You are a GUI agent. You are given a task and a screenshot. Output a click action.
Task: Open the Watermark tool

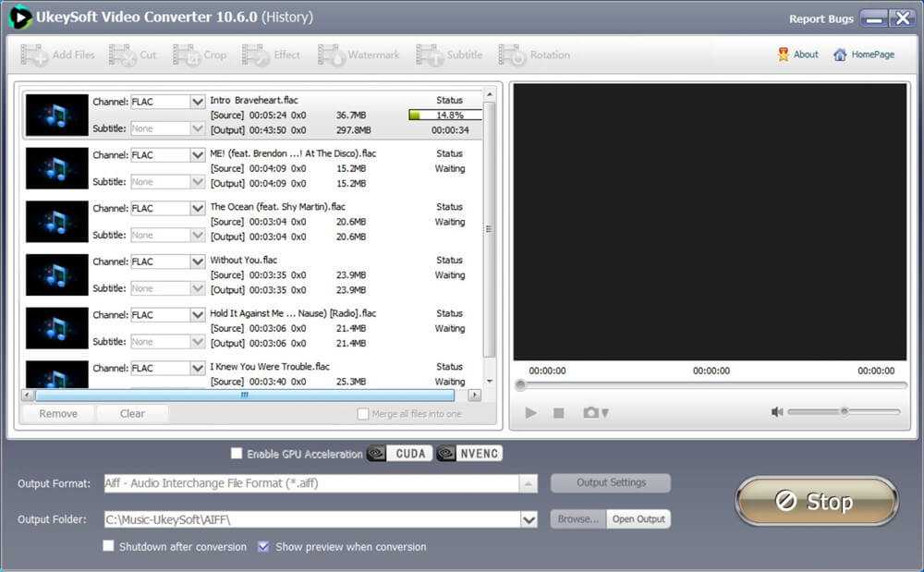tap(332, 55)
